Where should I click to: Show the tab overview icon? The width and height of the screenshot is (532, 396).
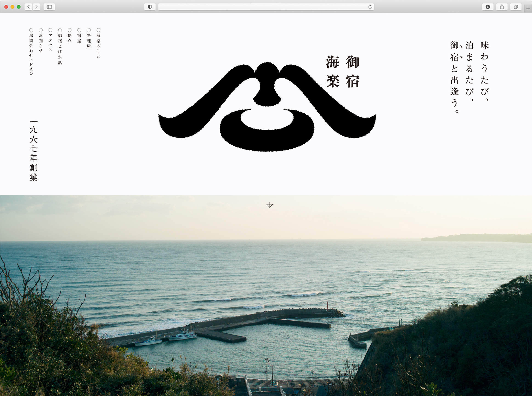coord(516,7)
